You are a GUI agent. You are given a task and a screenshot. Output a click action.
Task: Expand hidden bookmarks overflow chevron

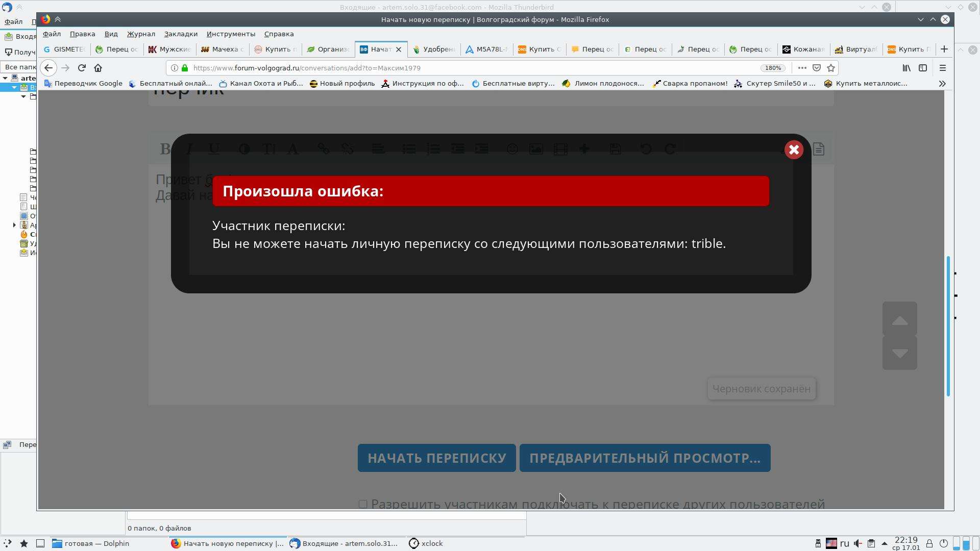click(942, 84)
